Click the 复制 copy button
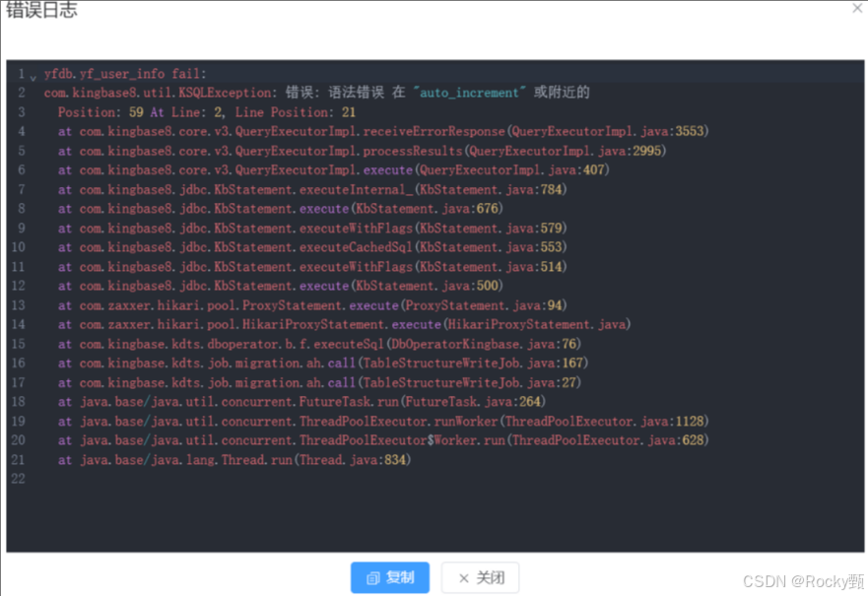The height and width of the screenshot is (596, 868). point(390,577)
